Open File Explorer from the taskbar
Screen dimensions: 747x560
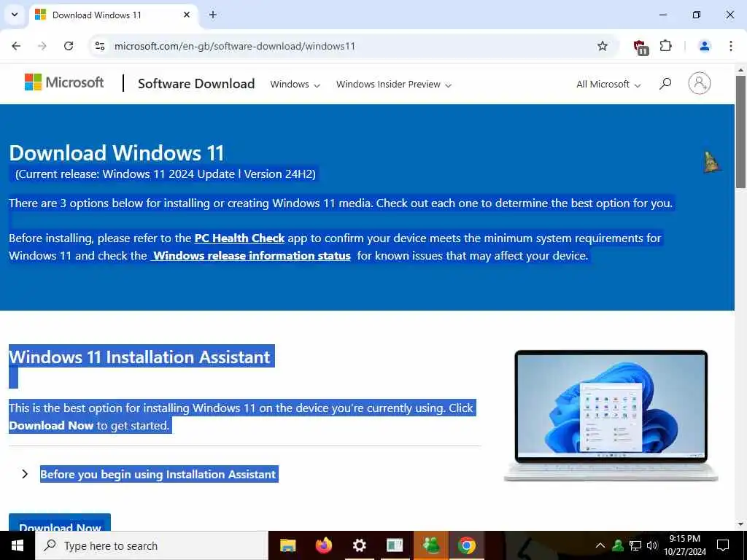click(x=287, y=545)
